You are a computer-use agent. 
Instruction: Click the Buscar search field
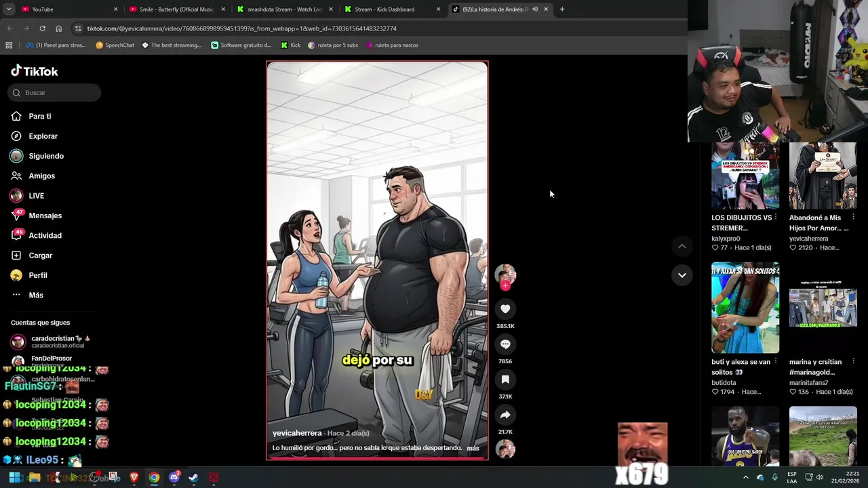tap(54, 93)
